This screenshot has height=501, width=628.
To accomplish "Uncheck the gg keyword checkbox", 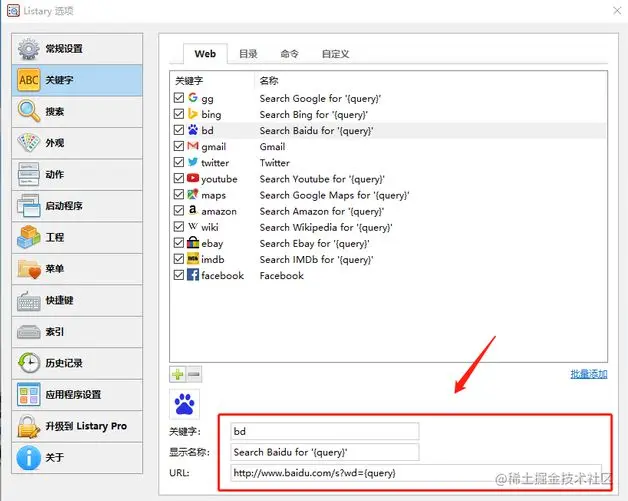I will (x=179, y=98).
